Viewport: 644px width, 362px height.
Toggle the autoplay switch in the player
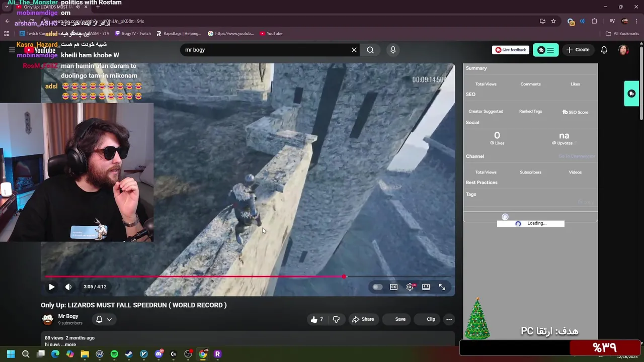click(x=377, y=287)
